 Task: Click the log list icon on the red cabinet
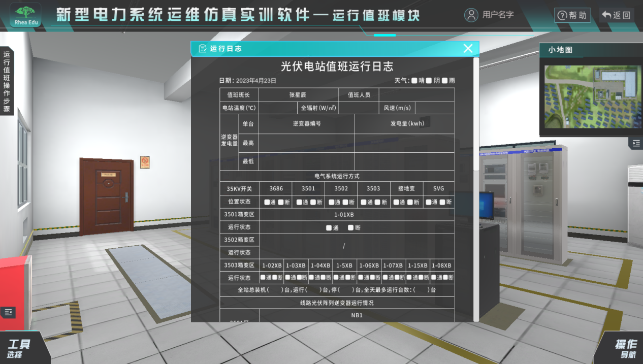[9, 312]
